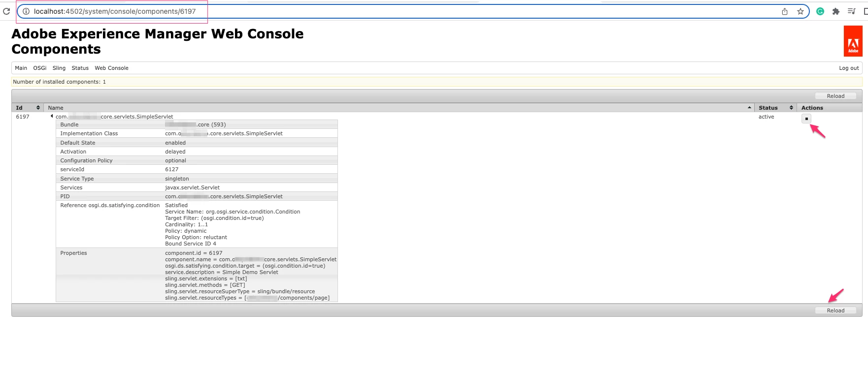The height and width of the screenshot is (368, 868).
Task: Click the 'Implementation Class' label
Action: tap(89, 133)
